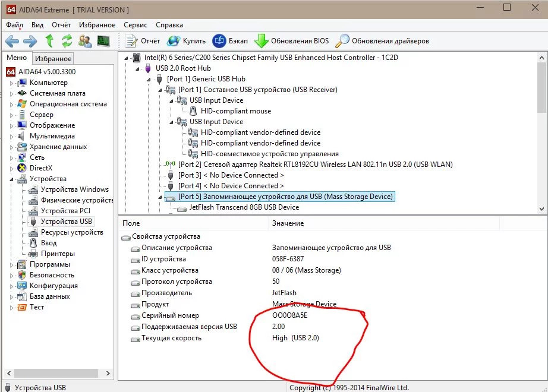Screen dimensions: 548x392
Task: Collapse the USB 2.0 Root Hub node
Action: click(x=138, y=69)
